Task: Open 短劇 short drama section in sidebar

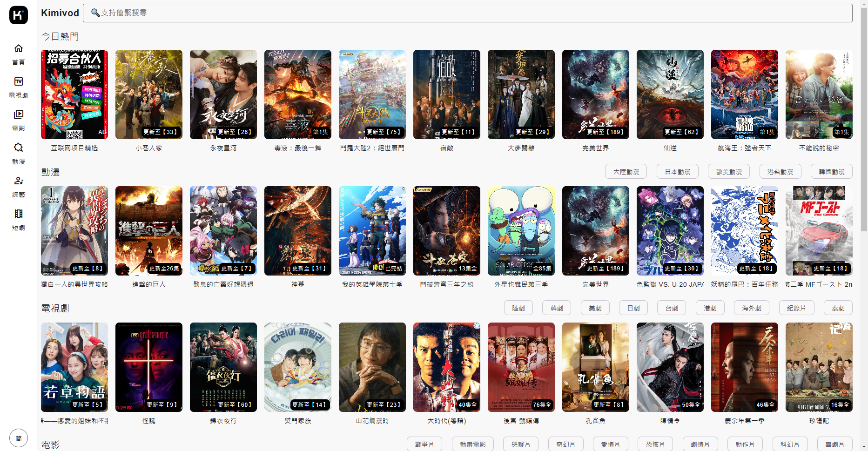Action: (x=19, y=220)
